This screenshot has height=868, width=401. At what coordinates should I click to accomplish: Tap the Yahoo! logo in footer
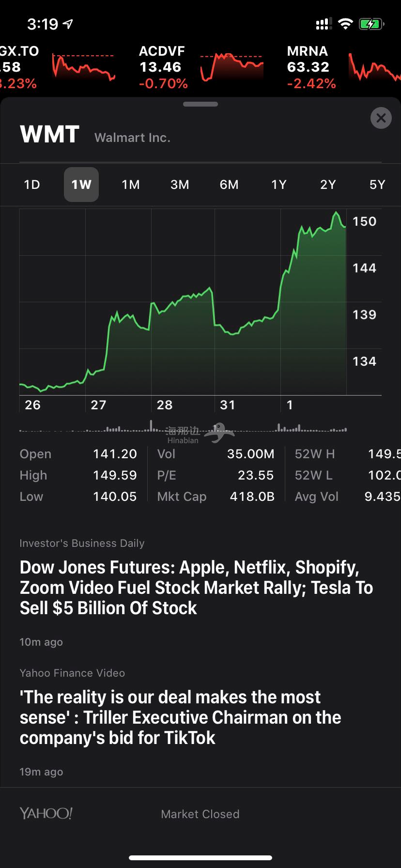pyautogui.click(x=46, y=813)
